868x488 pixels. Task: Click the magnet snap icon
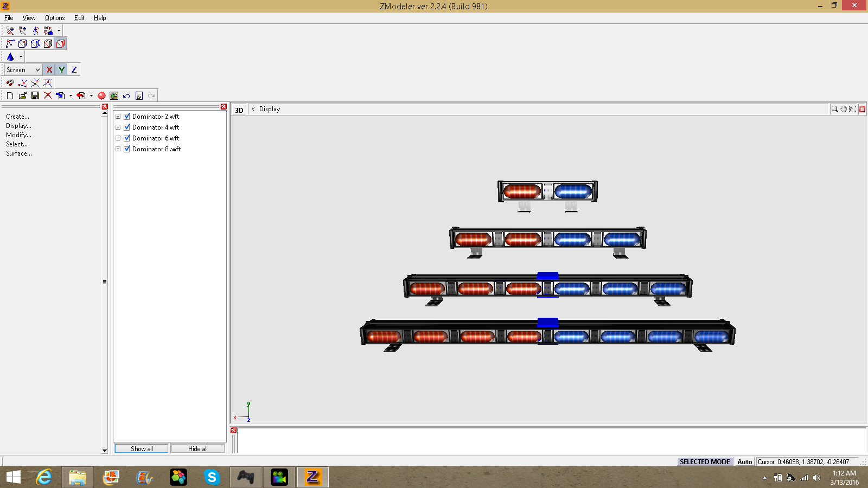click(10, 82)
